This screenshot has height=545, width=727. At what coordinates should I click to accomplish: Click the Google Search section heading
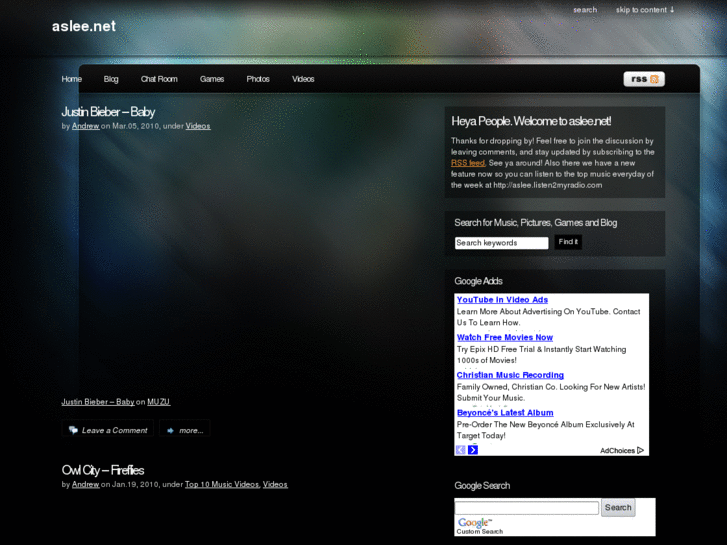tap(482, 486)
